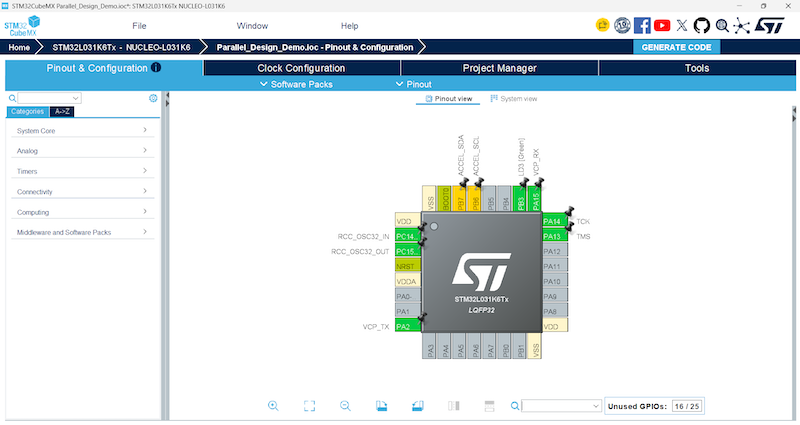
Task: Click the horizontal split layout icon
Action: (489, 406)
